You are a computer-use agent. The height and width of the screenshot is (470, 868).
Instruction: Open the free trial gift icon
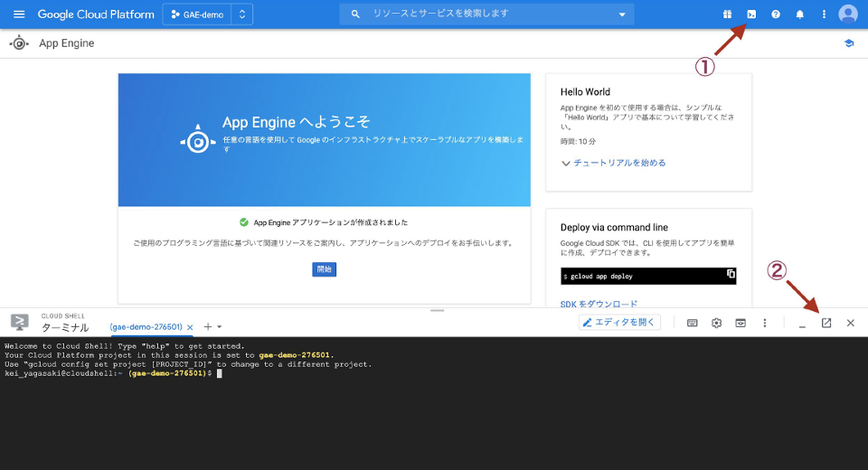coord(727,14)
